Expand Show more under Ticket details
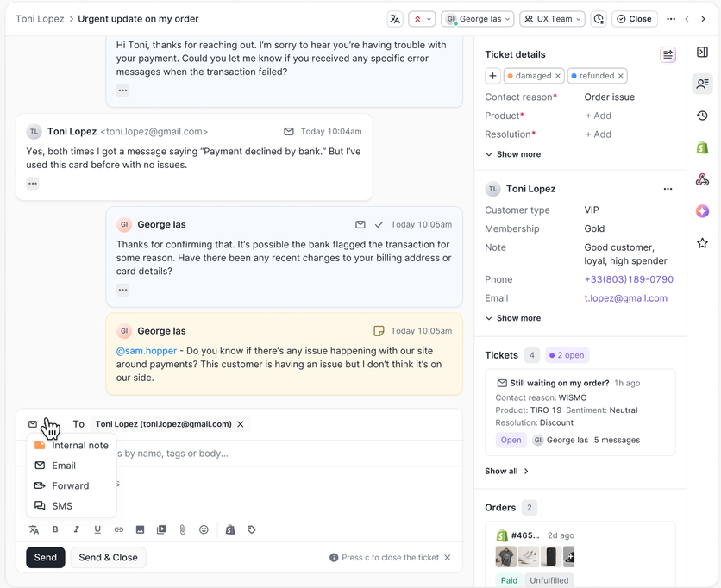This screenshot has height=588, width=721. point(513,154)
